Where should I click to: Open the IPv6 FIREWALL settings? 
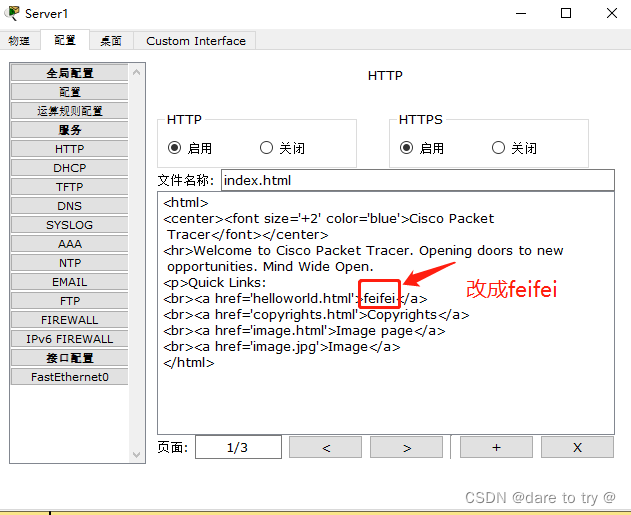click(x=70, y=339)
